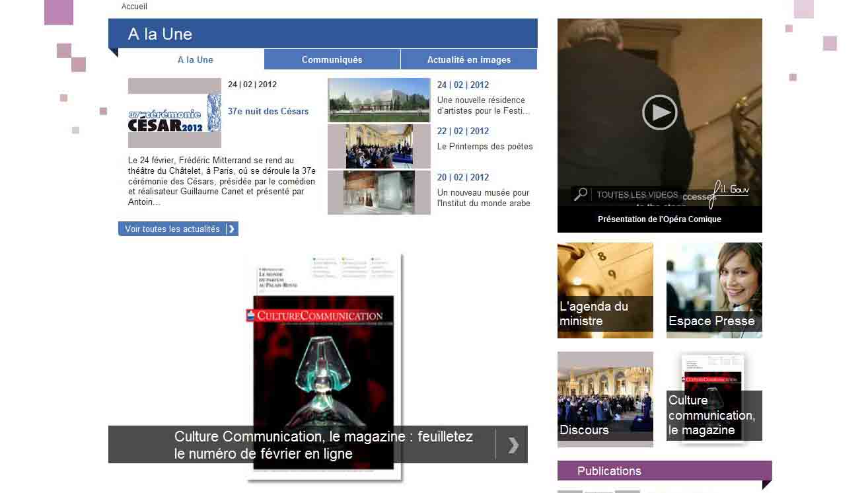The height and width of the screenshot is (493, 868).
Task: Select the A la Une tab
Action: [195, 59]
